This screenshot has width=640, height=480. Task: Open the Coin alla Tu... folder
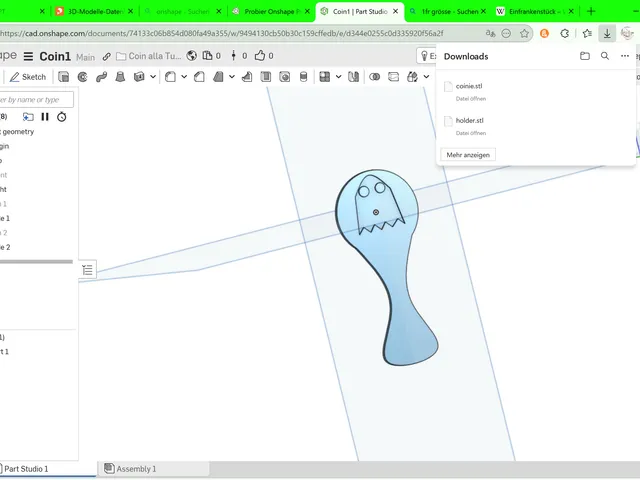[149, 56]
